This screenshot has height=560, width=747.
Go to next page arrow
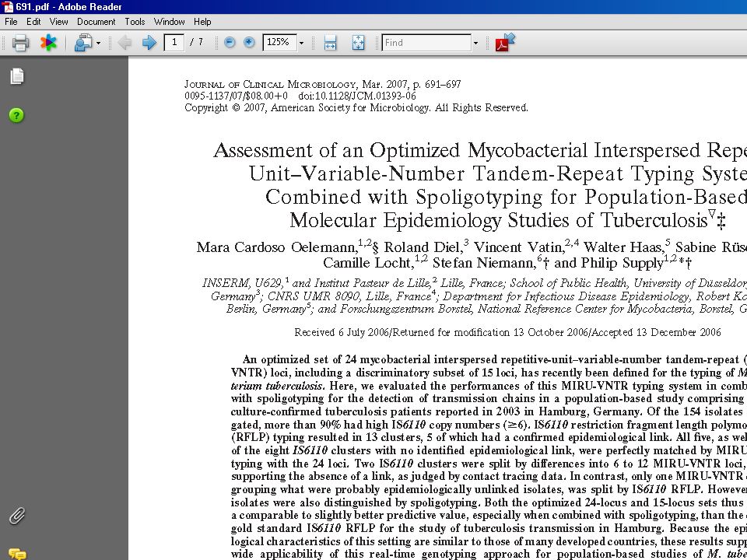149,43
